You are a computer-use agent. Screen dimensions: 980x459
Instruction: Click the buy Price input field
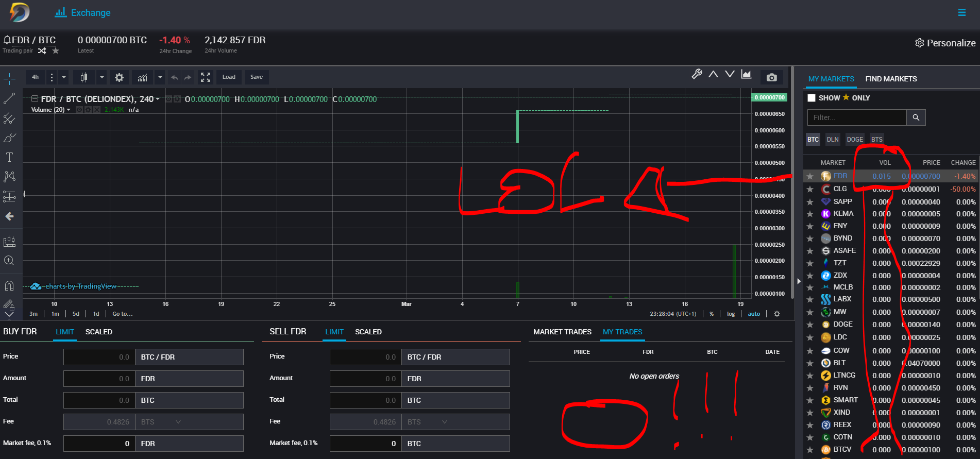point(99,357)
